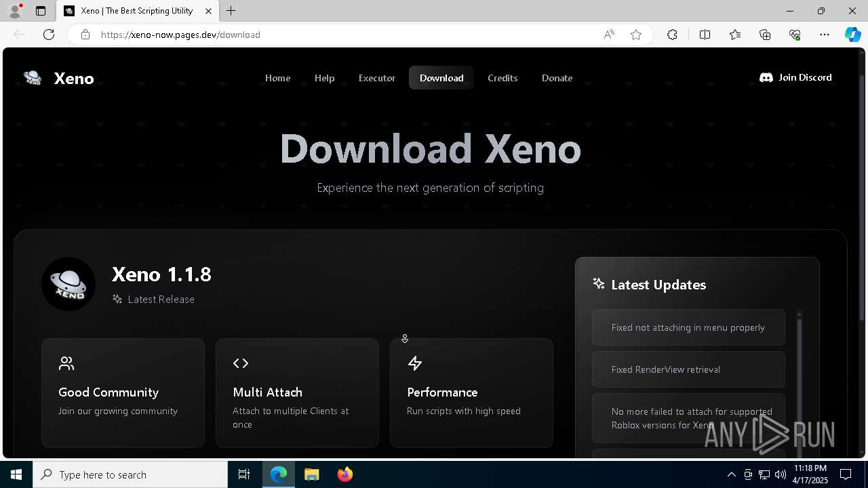Viewport: 868px width, 488px height.
Task: Click the Good Community card heading
Action: [x=108, y=392]
